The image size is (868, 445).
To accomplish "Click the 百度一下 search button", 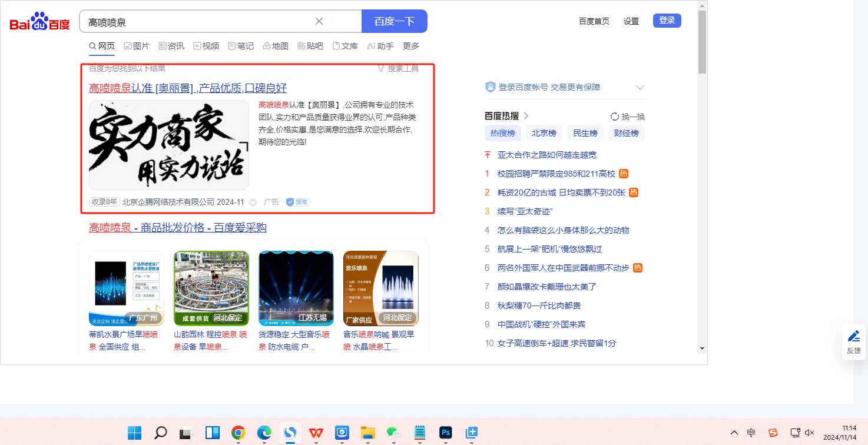I will [395, 21].
